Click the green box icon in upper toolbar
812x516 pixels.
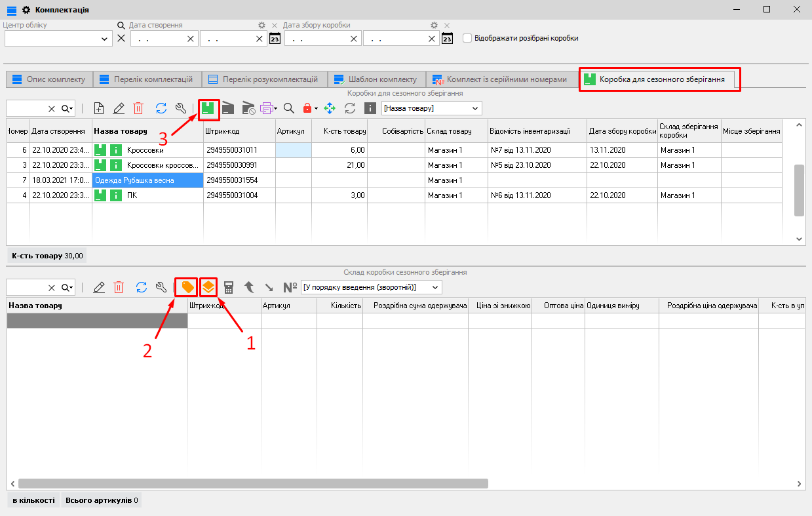point(208,108)
